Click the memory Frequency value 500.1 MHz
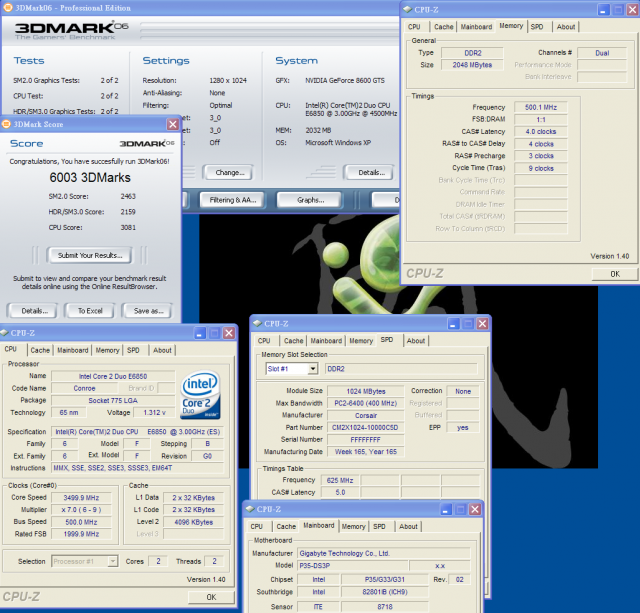This screenshot has height=613, width=640. tap(541, 107)
